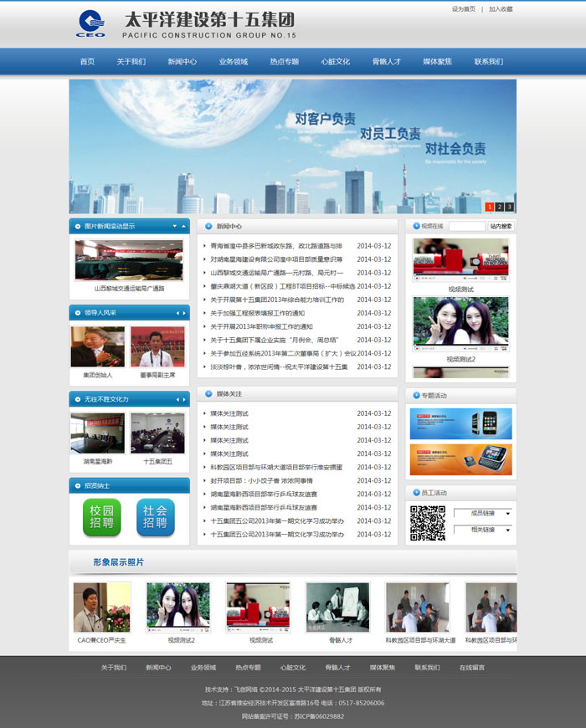586x728 pixels.
Task: Click the round icon beside 招贤纳士 heading
Action: [78, 485]
